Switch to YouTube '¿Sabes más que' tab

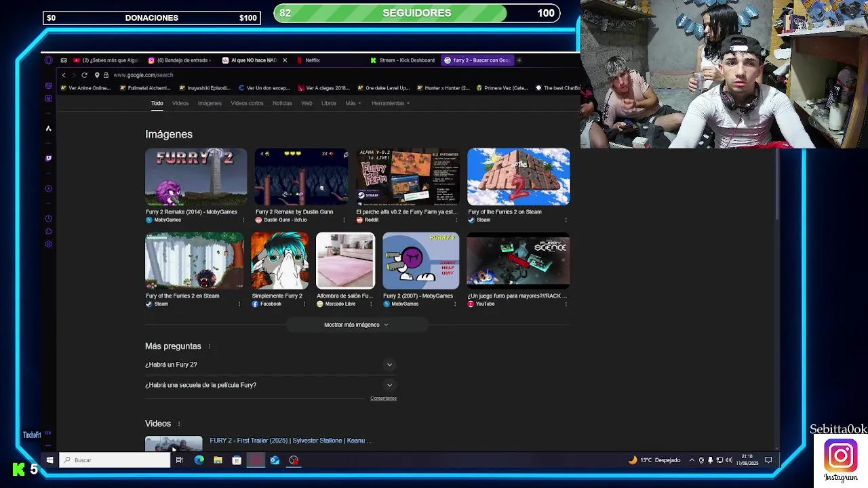tap(106, 60)
